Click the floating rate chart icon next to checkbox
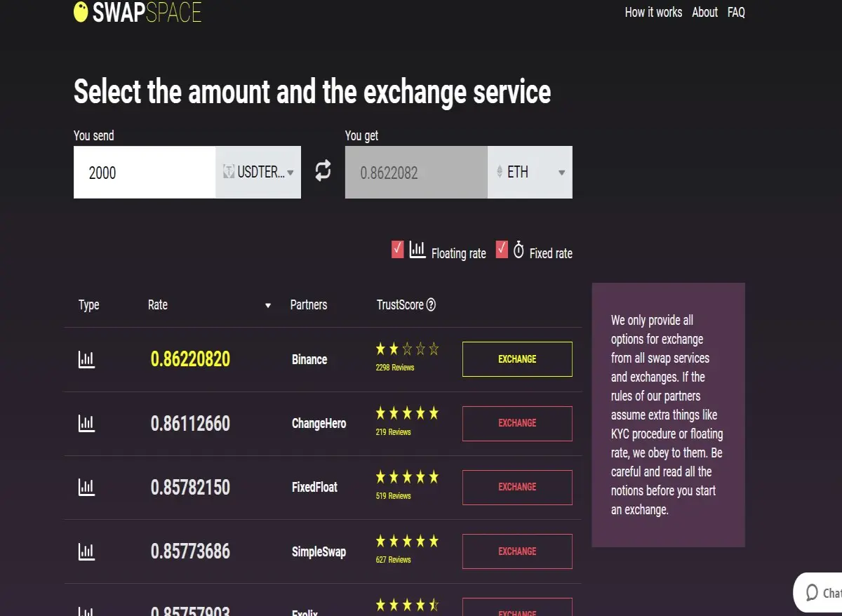Screen dimensions: 842x616 (x=417, y=250)
